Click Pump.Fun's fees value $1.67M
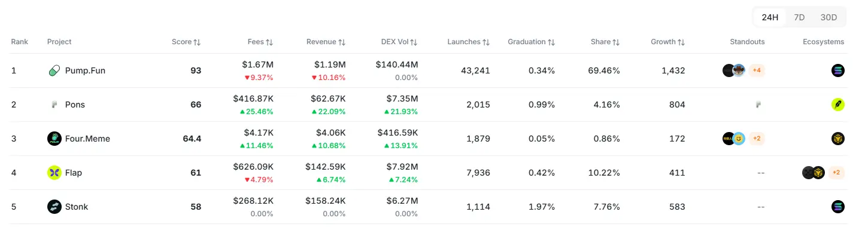 pyautogui.click(x=258, y=64)
